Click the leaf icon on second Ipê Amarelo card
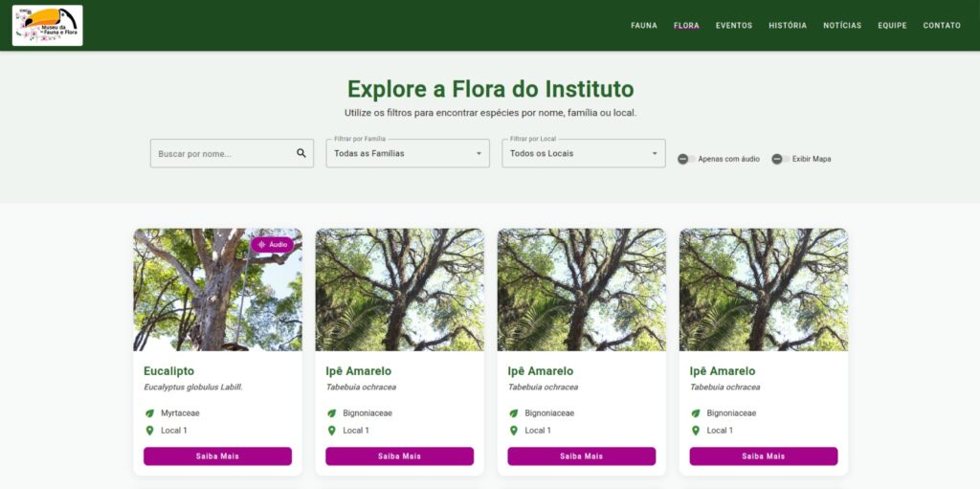The image size is (980, 489). [514, 413]
